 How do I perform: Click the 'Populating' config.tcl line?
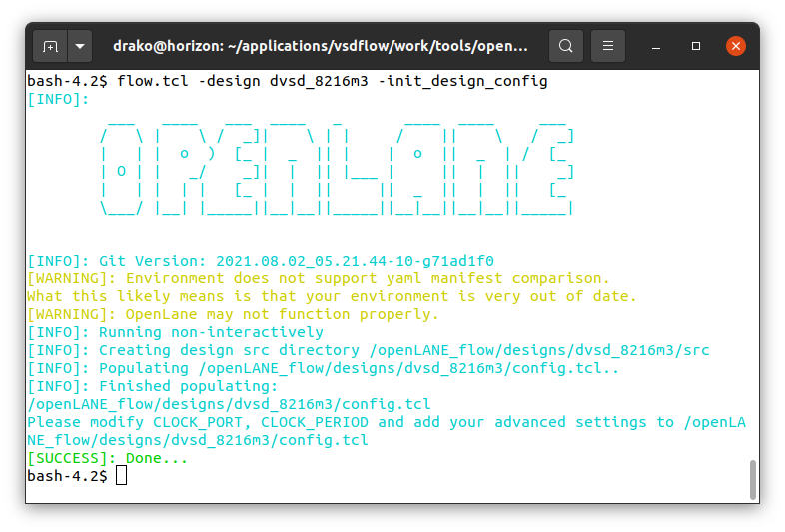[x=323, y=368]
